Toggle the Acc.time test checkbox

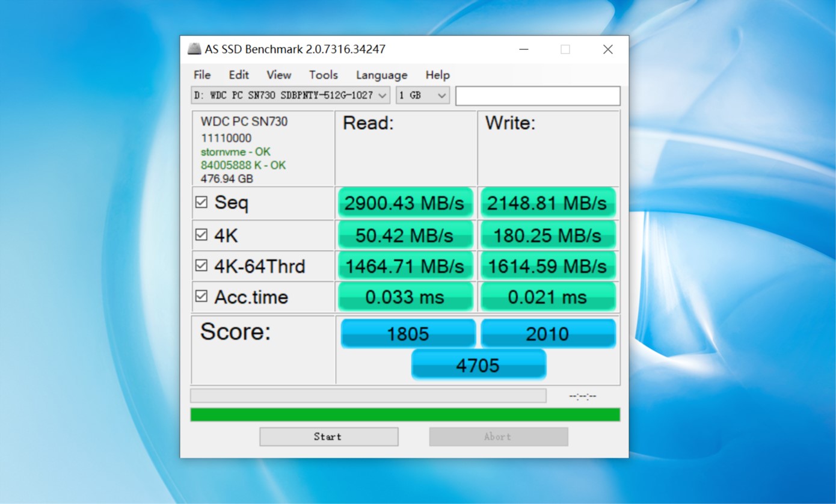pos(201,296)
